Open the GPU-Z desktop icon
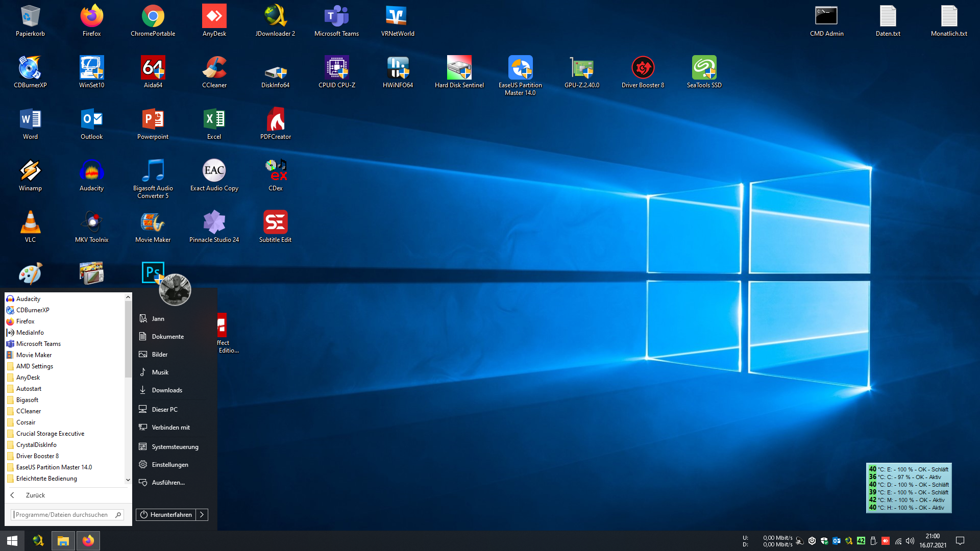The width and height of the screenshot is (980, 551). [x=581, y=68]
